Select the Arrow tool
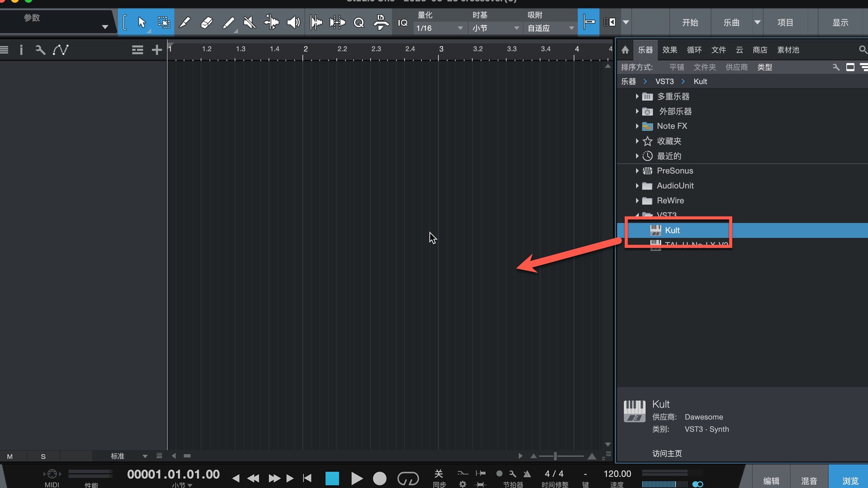 pos(142,22)
